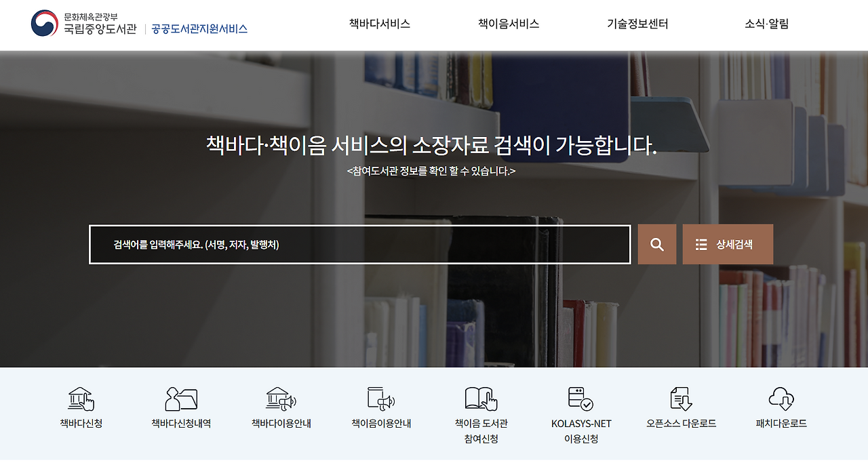868x465 pixels.
Task: Click the 책이음이용안내 text label
Action: [380, 422]
